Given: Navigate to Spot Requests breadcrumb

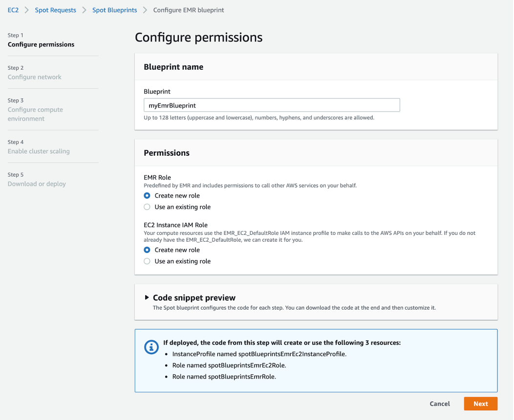Looking at the screenshot, I should tap(55, 10).
